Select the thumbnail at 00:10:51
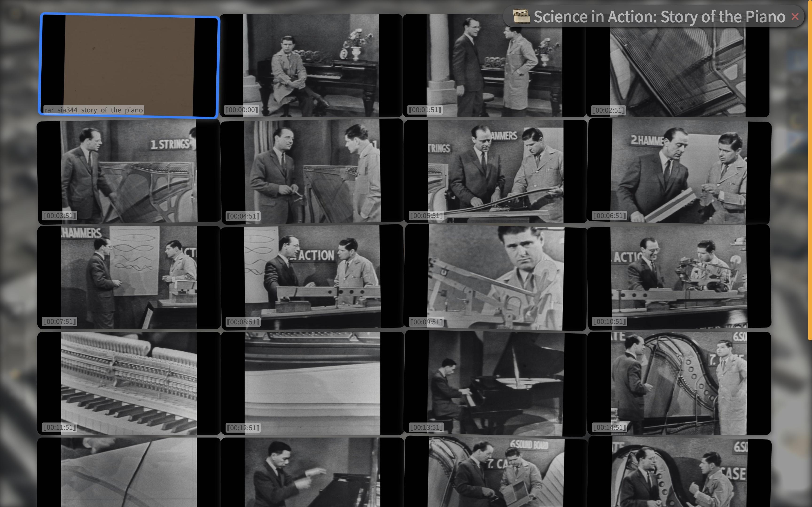This screenshot has width=812, height=507. point(679,277)
